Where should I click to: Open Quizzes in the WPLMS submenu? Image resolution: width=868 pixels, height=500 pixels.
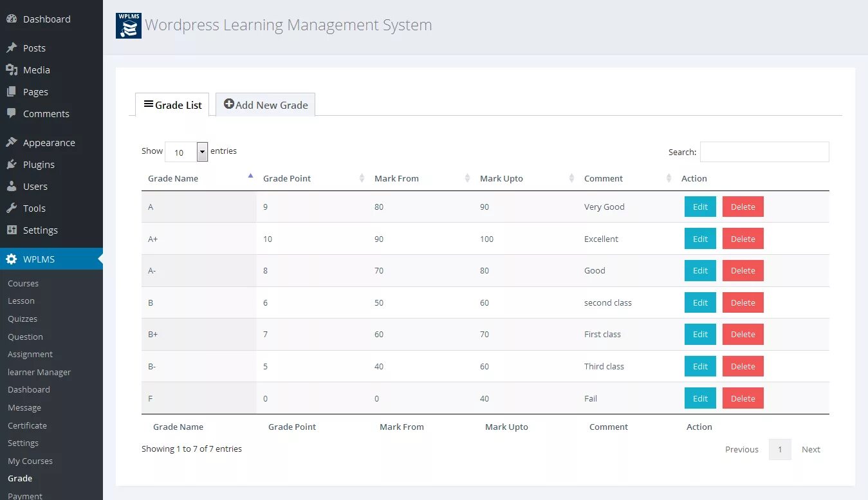coord(23,319)
